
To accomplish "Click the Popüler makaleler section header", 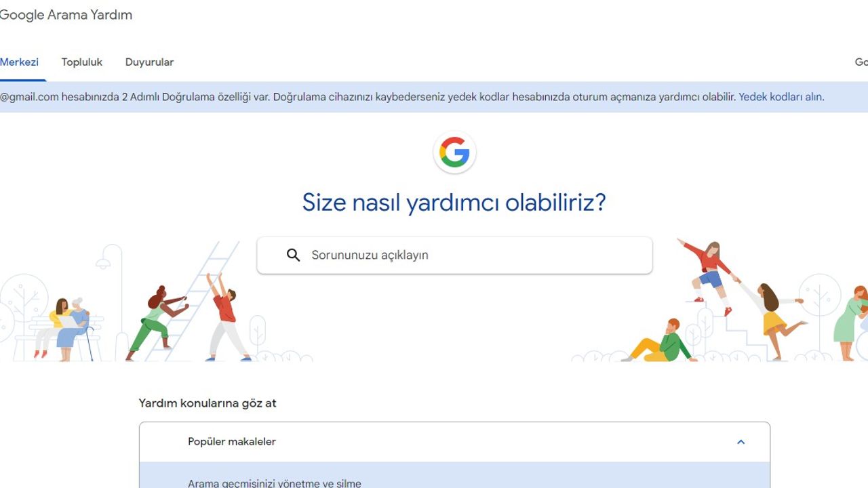I will click(454, 442).
